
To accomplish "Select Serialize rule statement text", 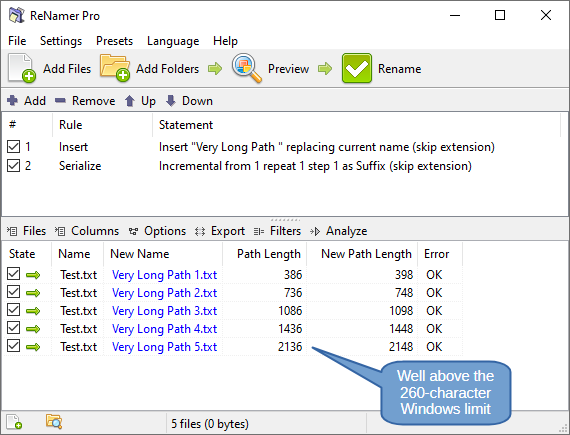I will tap(315, 166).
